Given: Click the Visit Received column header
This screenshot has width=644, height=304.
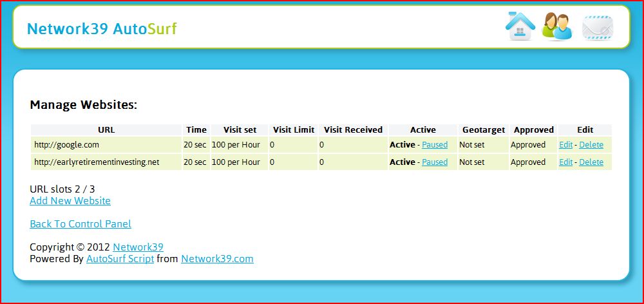Looking at the screenshot, I should point(353,130).
